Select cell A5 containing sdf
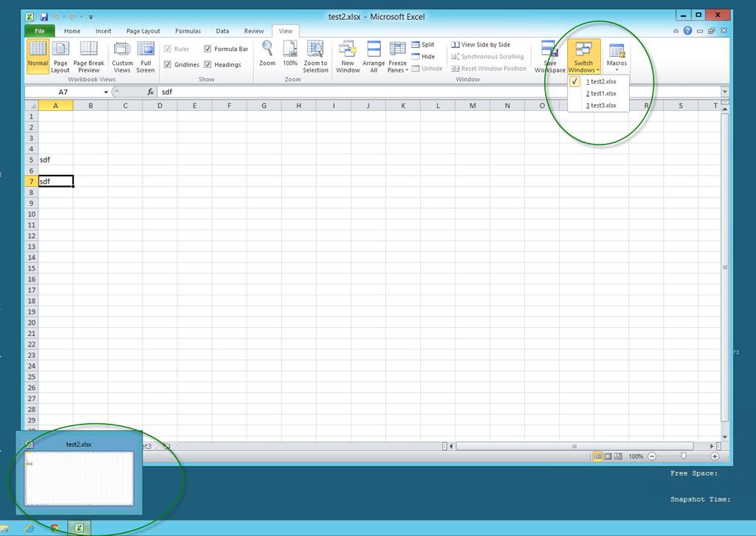This screenshot has width=756, height=536. point(56,159)
